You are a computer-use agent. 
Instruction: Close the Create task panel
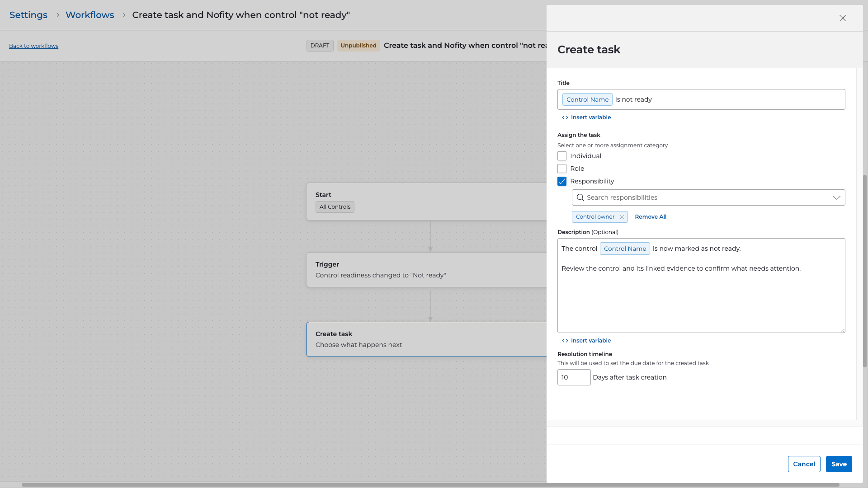click(x=842, y=18)
